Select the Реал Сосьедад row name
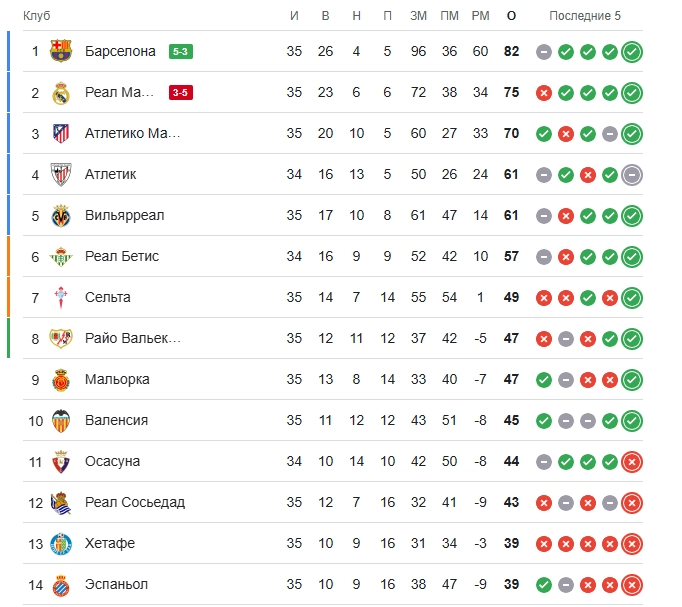This screenshot has height=607, width=682. [135, 503]
